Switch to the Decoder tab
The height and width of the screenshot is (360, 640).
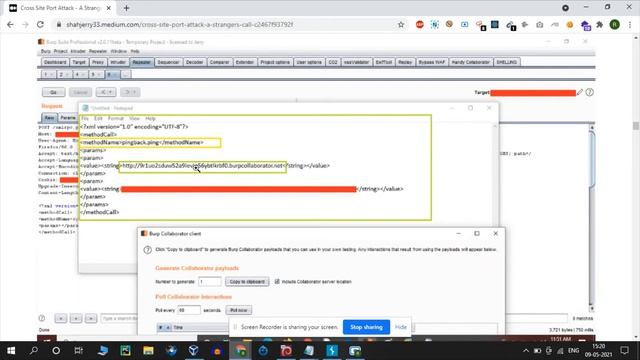pyautogui.click(x=194, y=62)
